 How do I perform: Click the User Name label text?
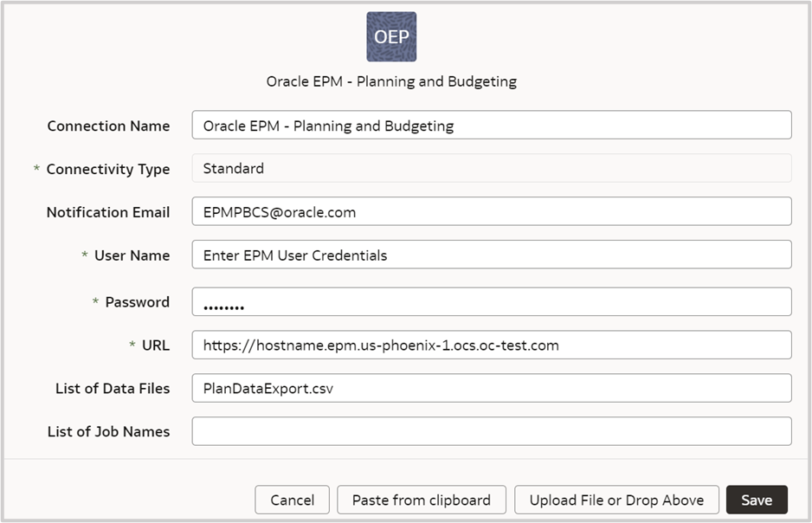click(x=131, y=255)
